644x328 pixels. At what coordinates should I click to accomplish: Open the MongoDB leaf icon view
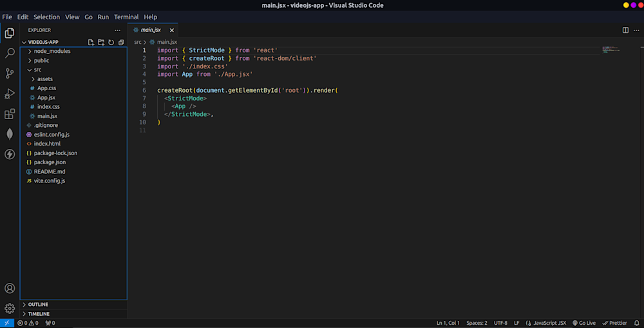[10, 134]
